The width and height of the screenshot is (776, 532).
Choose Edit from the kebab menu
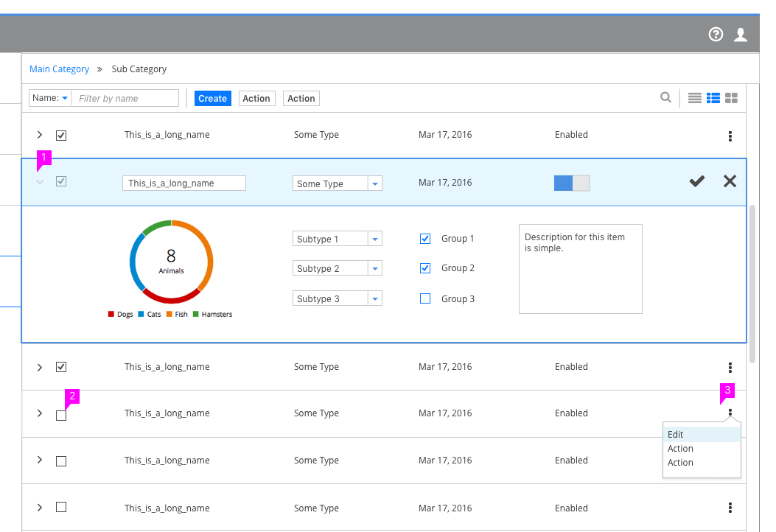point(702,435)
